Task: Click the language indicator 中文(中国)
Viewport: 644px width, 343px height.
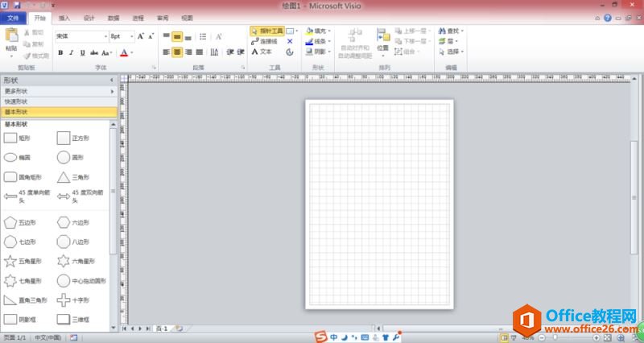Action: pyautogui.click(x=48, y=337)
